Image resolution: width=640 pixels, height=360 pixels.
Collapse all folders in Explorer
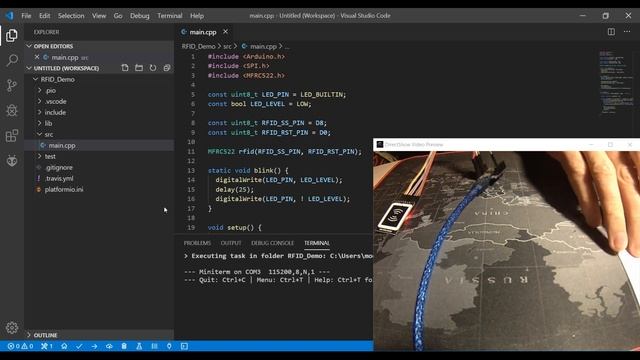click(167, 68)
